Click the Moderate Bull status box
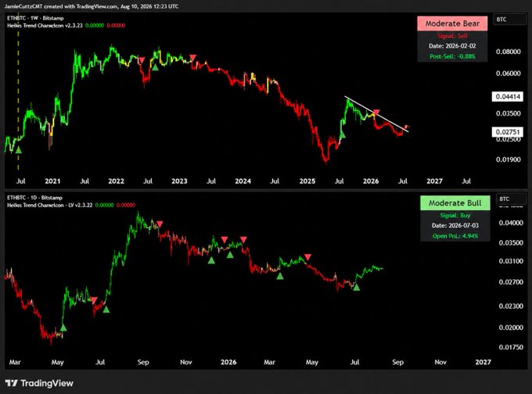Viewport: 532px width, 394px height. (455, 202)
